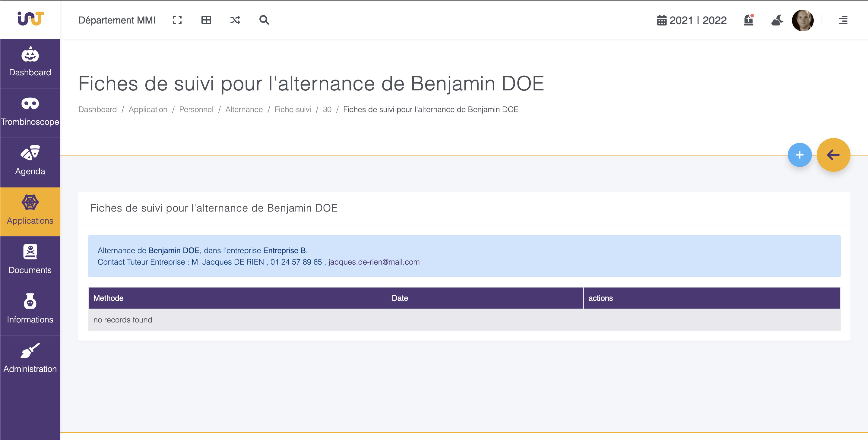Open the search tool in the top bar
868x440 pixels.
point(264,20)
